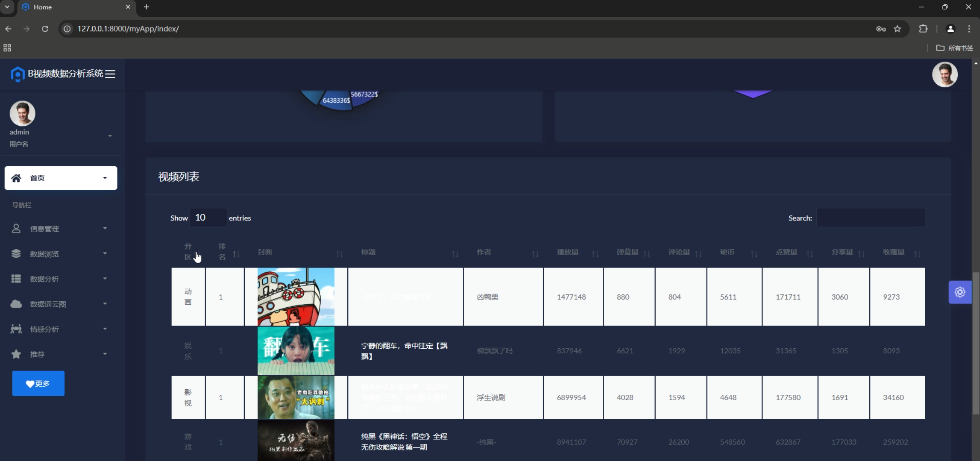Bookmark this page with star icon

(897, 29)
